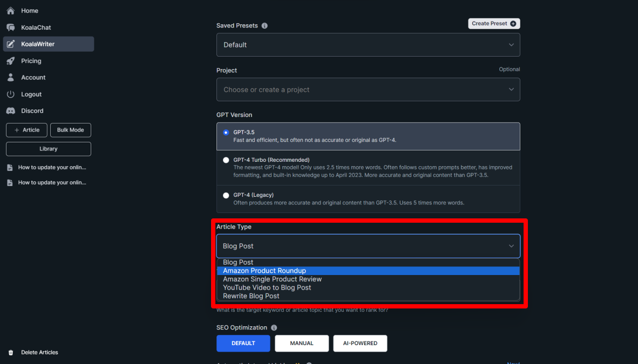Click the Create Preset button
638x364 pixels.
pos(493,23)
